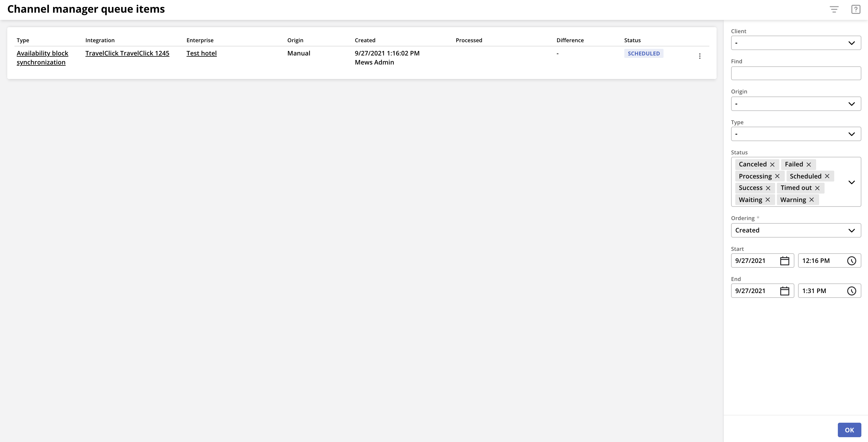Open TravelClick TravelClick 1245 integration
This screenshot has height=442, width=868.
tap(127, 53)
